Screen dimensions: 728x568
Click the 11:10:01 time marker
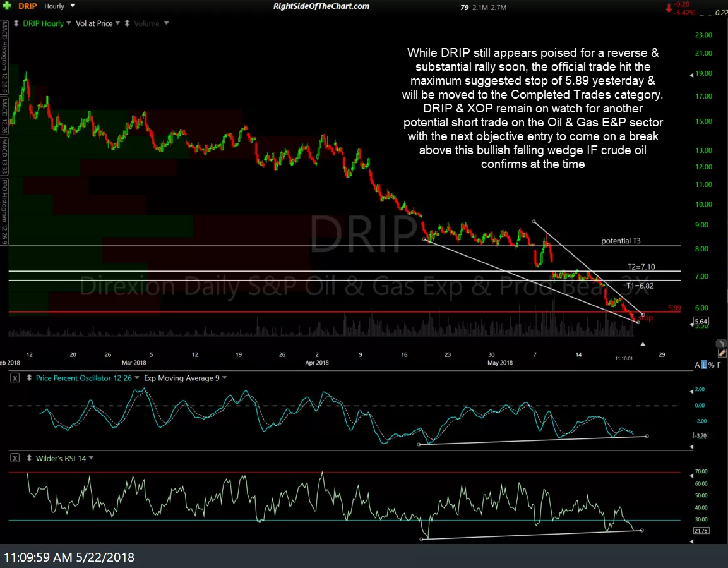tap(624, 358)
